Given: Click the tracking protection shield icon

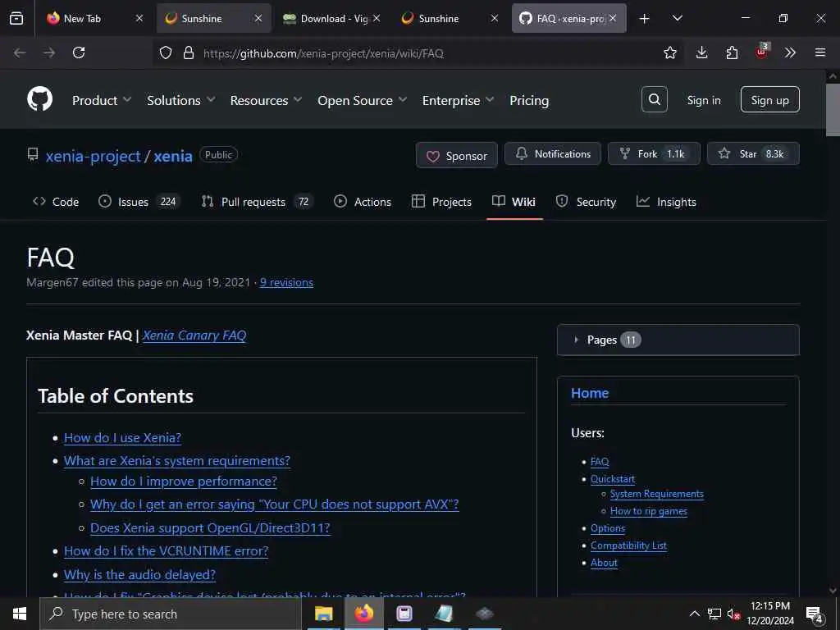Looking at the screenshot, I should click(x=166, y=52).
